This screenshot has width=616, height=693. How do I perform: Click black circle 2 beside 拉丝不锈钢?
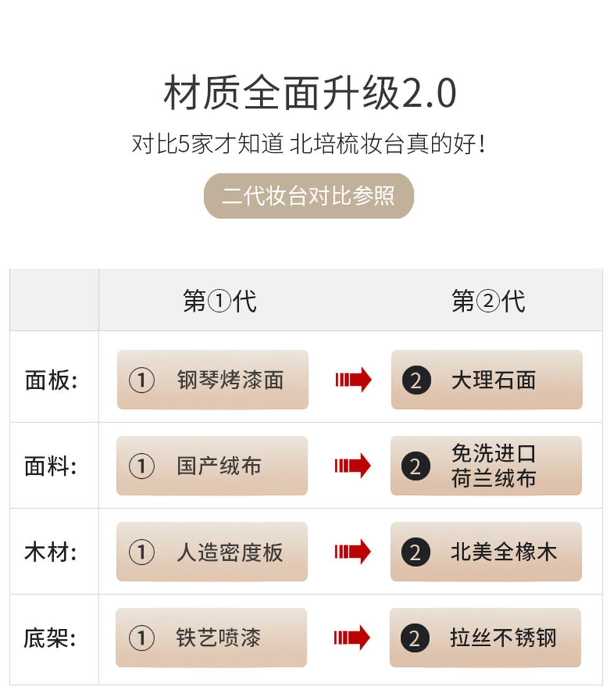pyautogui.click(x=414, y=638)
